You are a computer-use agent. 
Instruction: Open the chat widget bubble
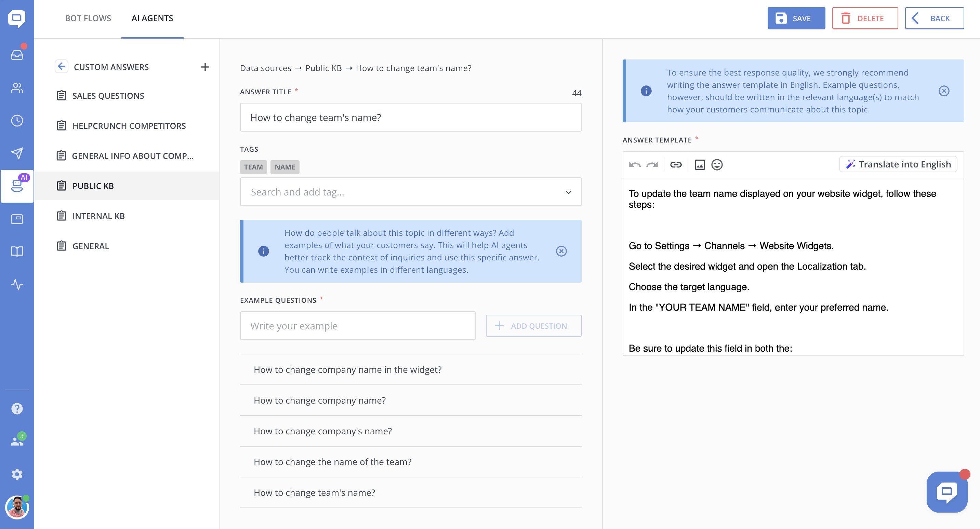[946, 492]
